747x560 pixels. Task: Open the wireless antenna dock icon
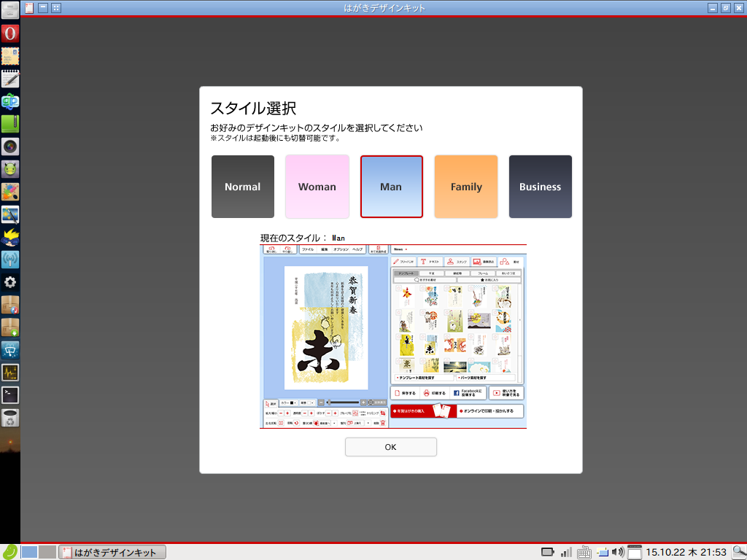pos(10,260)
